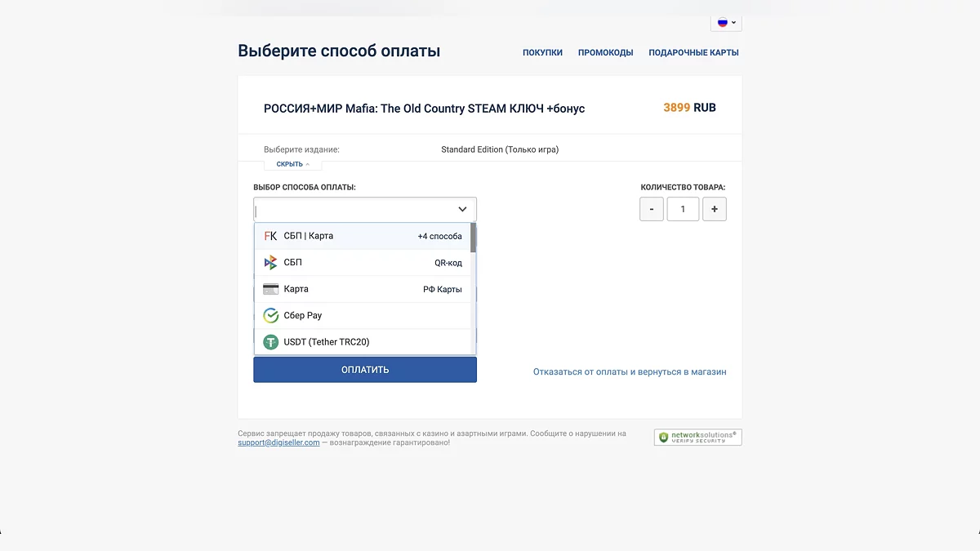This screenshot has width=980, height=551.
Task: Click 'USDT (Tether TRC20)' option text
Action: coord(327,342)
